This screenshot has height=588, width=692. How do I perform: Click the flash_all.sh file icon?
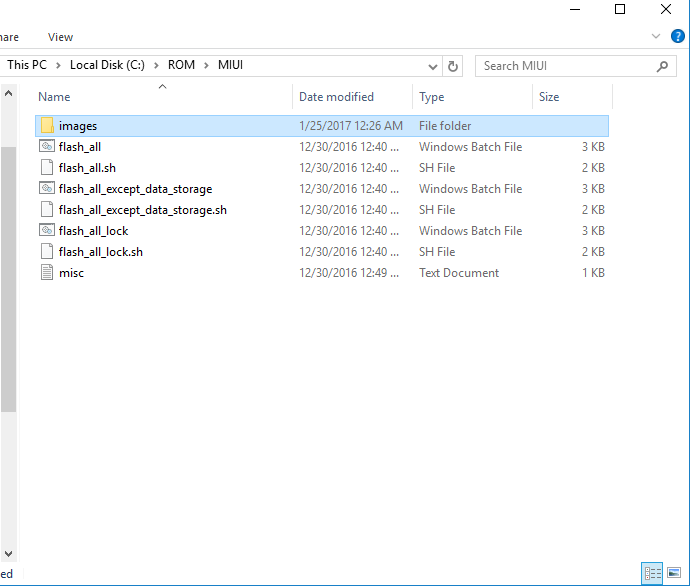[47, 168]
